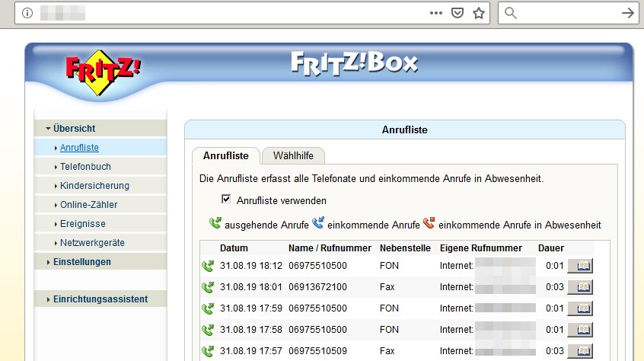The image size is (644, 361).
Task: Click the ausgehende Anrufe legend icon
Action: [215, 223]
